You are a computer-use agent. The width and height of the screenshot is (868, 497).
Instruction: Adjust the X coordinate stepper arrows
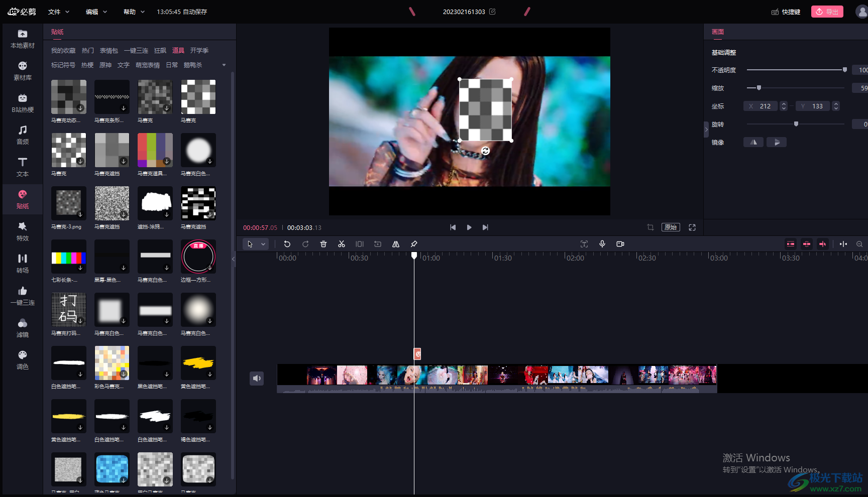tap(783, 106)
